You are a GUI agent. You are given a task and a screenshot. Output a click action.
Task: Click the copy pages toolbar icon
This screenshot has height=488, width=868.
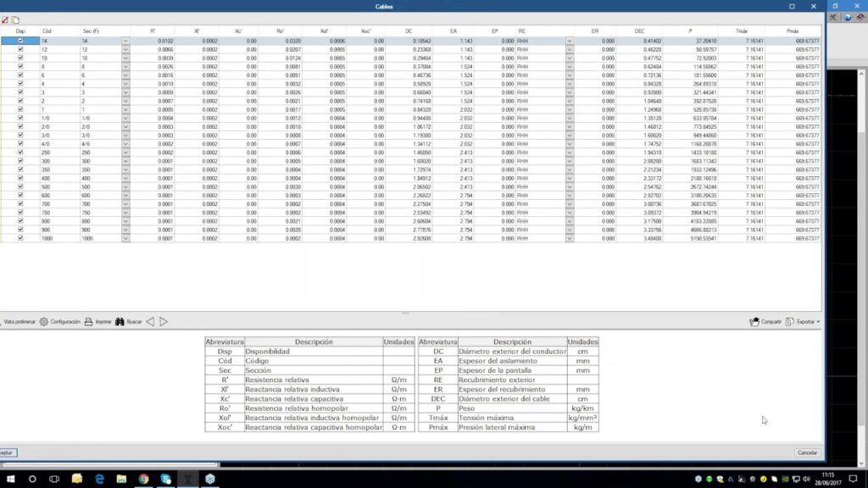15,19
